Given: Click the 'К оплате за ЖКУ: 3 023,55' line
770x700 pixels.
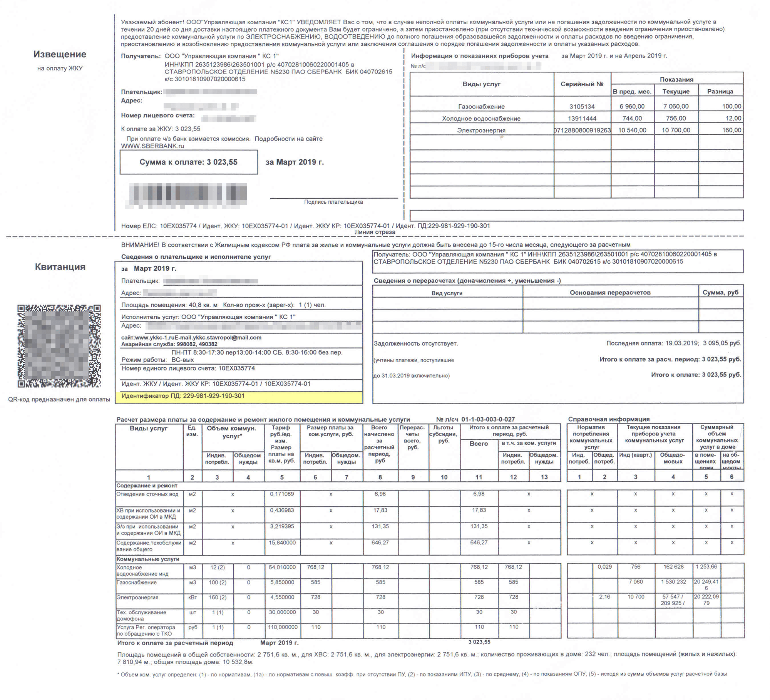Looking at the screenshot, I should [x=161, y=129].
